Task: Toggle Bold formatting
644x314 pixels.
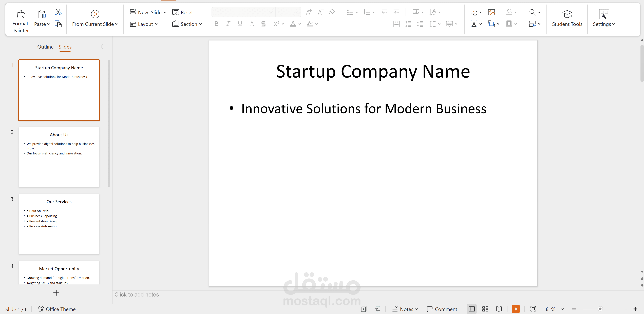Action: pos(217,24)
